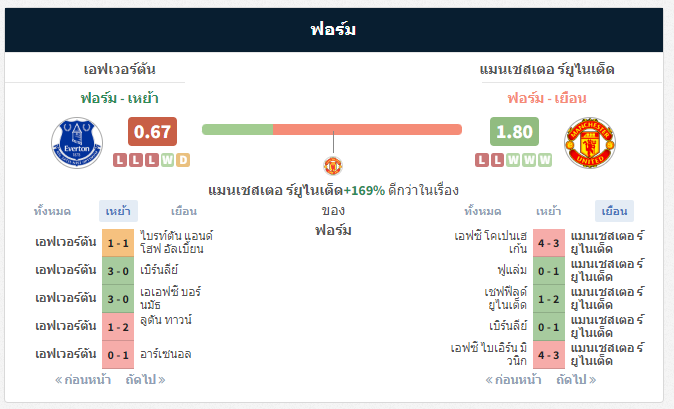This screenshot has width=674, height=409.
Task: Select Manchester United's ทั้งหมด tab
Action: tap(482, 211)
